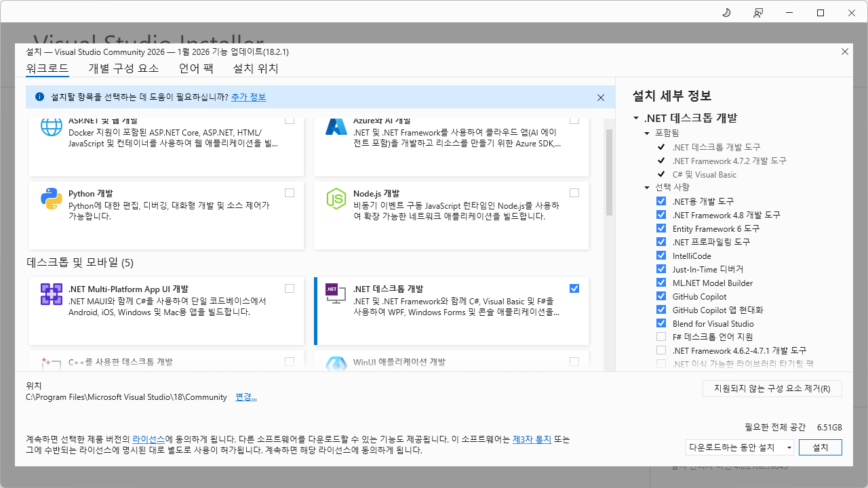Click the install path C:\Program Files text
The image size is (868, 488).
pos(126,397)
